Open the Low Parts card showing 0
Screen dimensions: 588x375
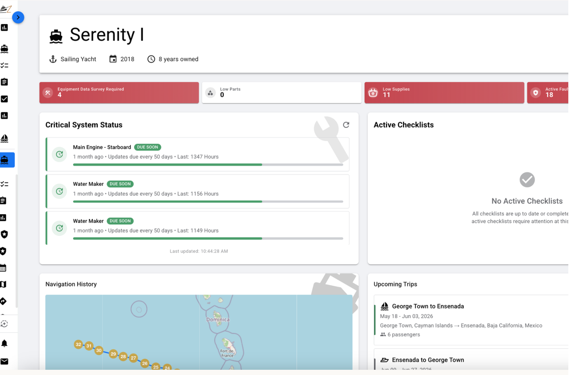(282, 93)
